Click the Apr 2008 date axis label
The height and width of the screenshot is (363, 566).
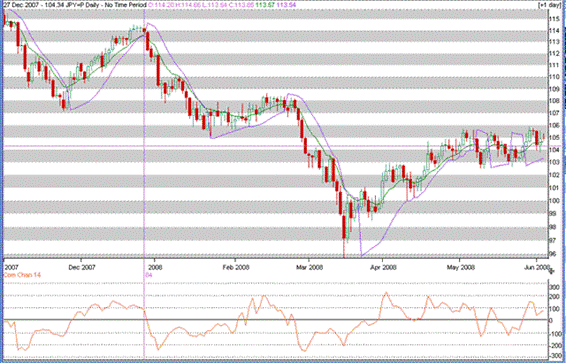tap(383, 267)
